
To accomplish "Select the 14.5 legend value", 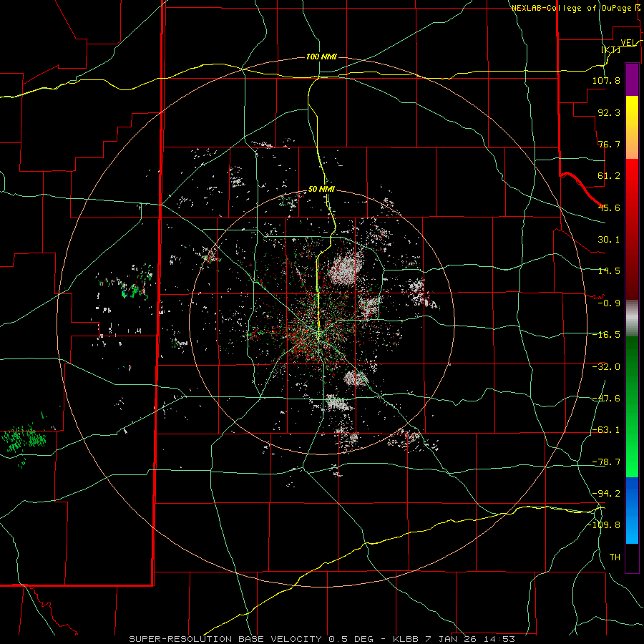I will point(609,271).
